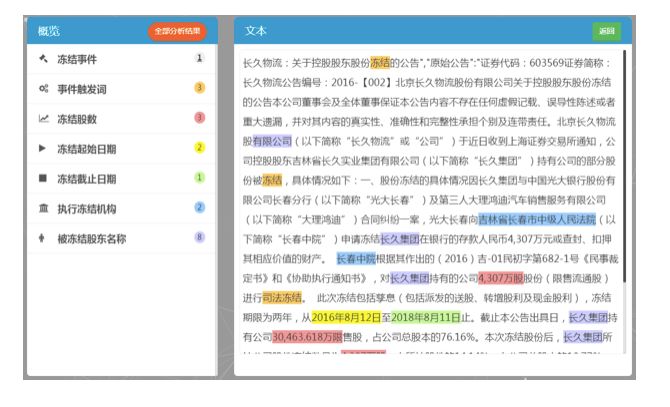Viewport: 670px width, 407px height.
Task: Click the green 返回 button
Action: (x=606, y=31)
